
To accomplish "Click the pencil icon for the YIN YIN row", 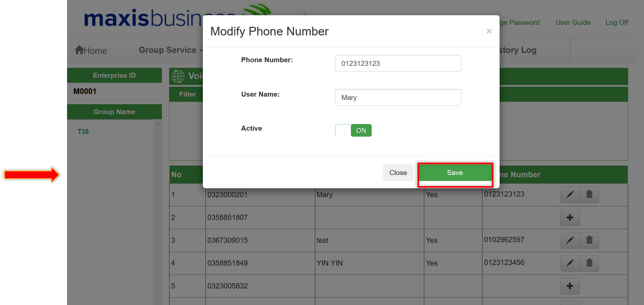I will coord(570,263).
